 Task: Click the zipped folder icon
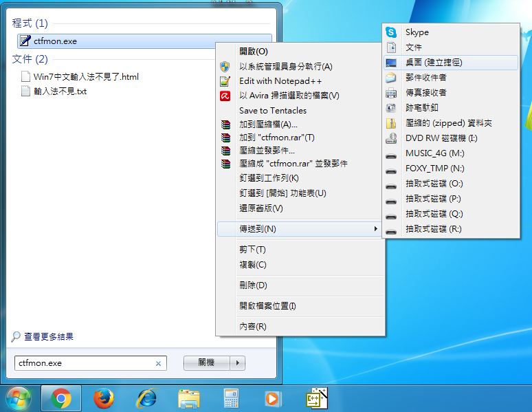[391, 123]
